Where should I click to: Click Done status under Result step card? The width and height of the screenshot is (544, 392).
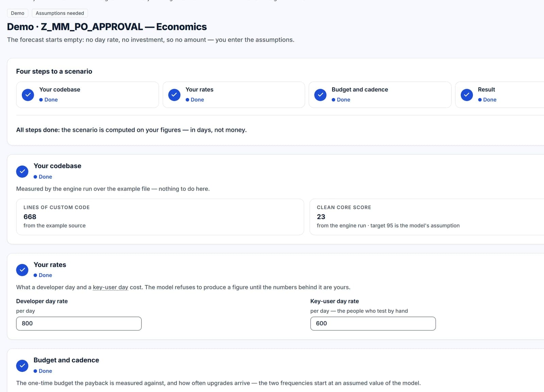(487, 100)
